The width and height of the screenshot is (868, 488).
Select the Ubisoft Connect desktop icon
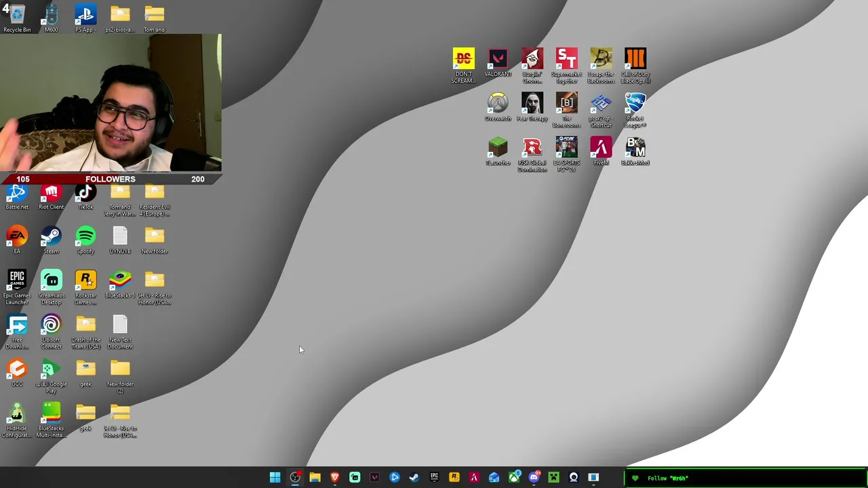[x=51, y=332]
